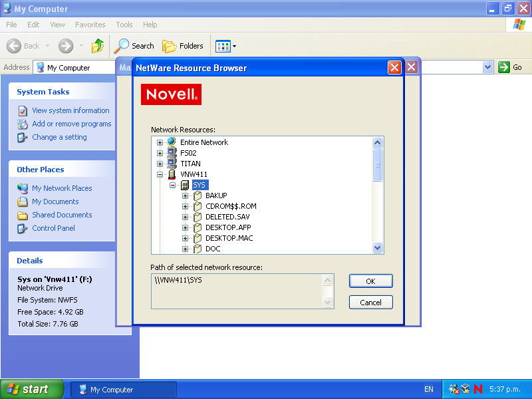The height and width of the screenshot is (399, 532).
Task: Click the Back button in My Computer
Action: tap(23, 46)
